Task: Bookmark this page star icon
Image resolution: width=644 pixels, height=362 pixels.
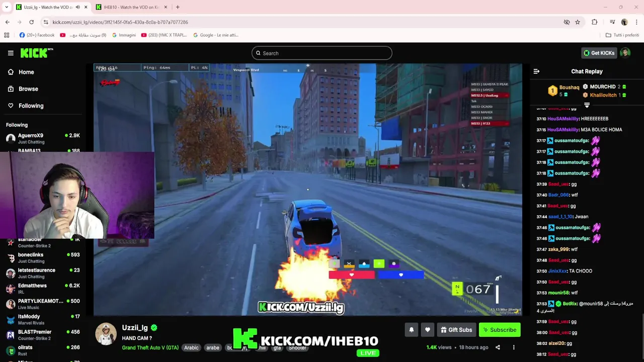Action: pos(578,22)
